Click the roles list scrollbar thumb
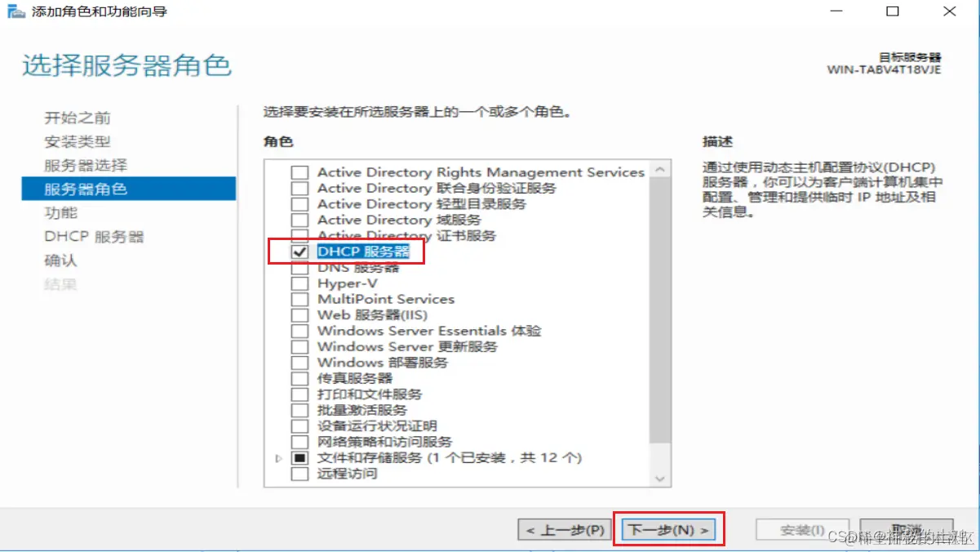 (660, 310)
